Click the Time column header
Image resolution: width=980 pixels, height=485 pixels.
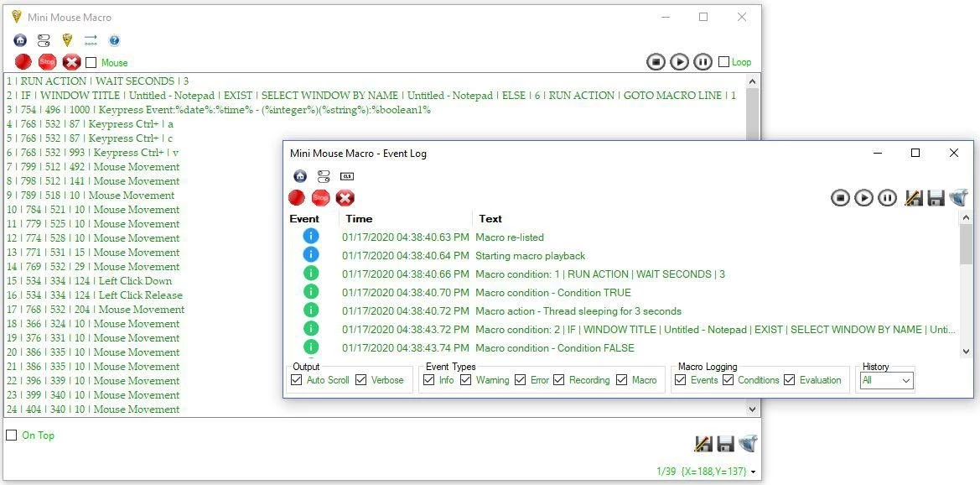coord(359,219)
